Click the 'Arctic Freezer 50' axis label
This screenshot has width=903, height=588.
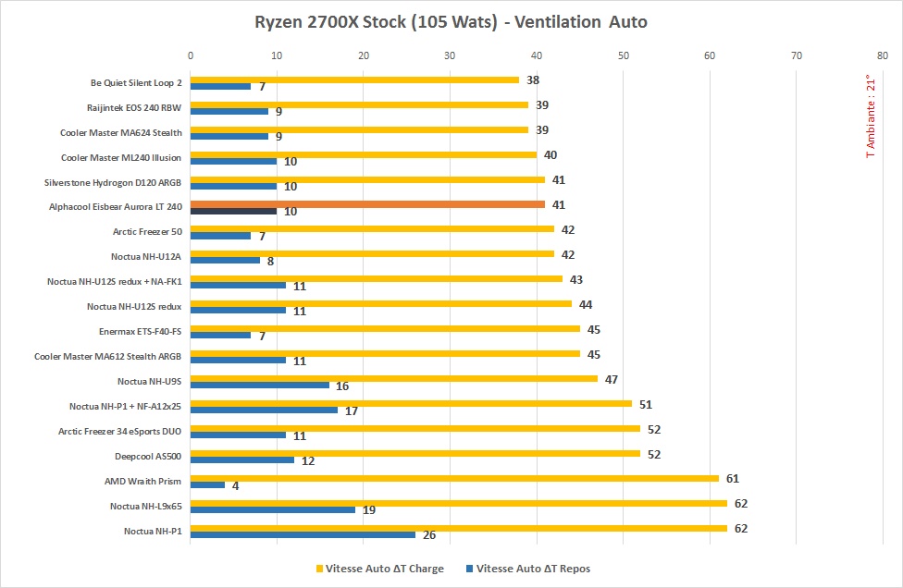147,231
